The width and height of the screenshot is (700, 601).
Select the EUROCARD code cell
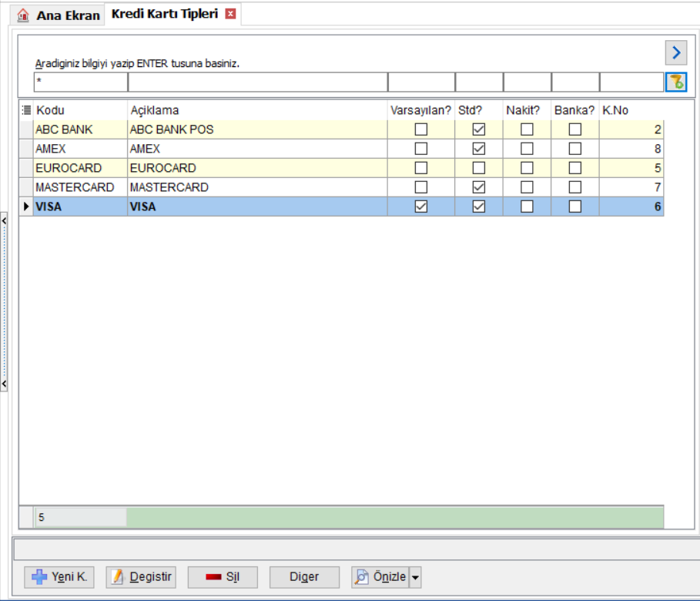click(x=80, y=168)
